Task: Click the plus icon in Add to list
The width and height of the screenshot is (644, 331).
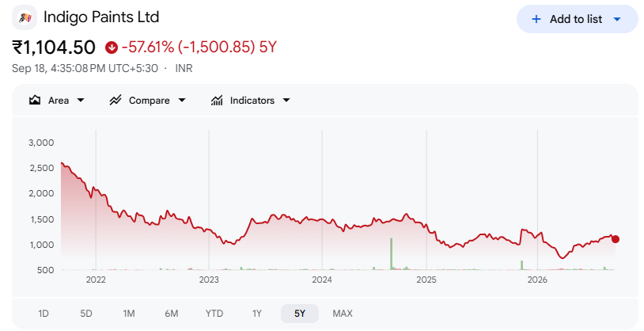Action: pos(536,19)
